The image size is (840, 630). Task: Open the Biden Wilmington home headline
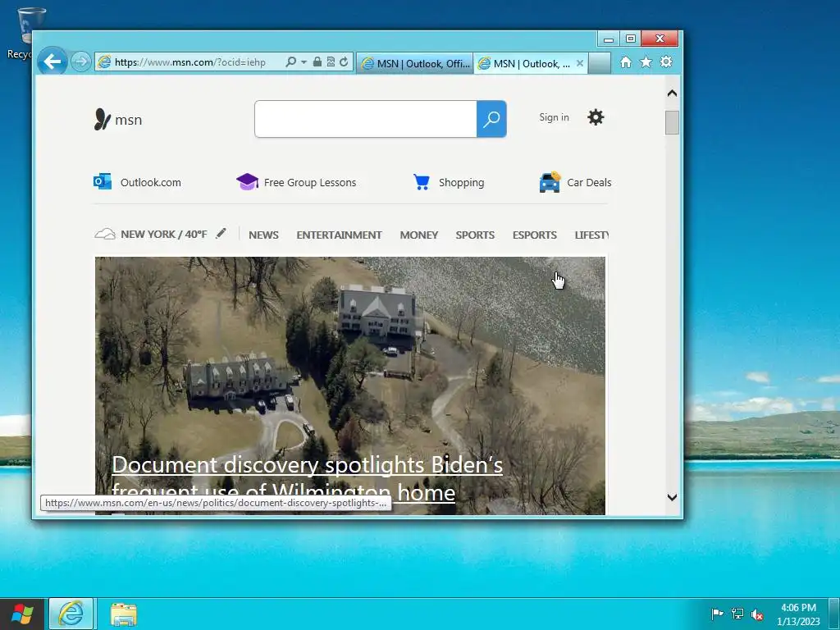click(x=307, y=478)
